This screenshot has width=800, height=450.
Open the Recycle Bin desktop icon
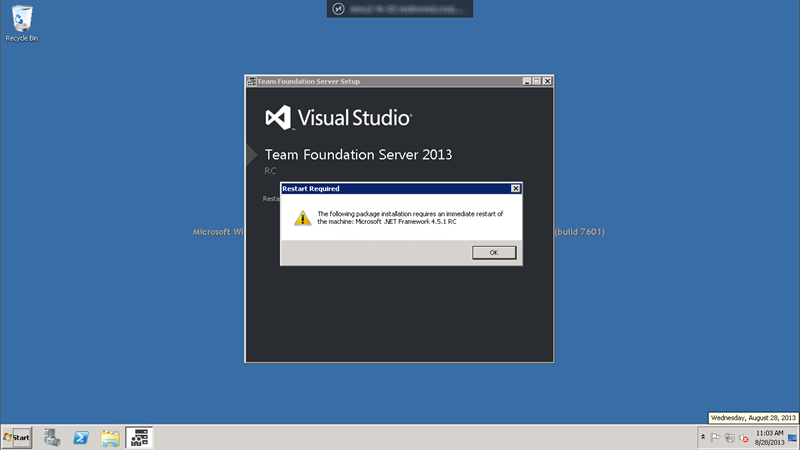click(22, 23)
